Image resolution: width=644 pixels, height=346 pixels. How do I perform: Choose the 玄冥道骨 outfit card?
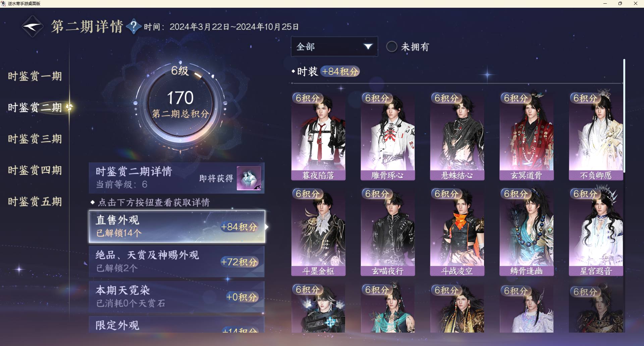point(527,137)
